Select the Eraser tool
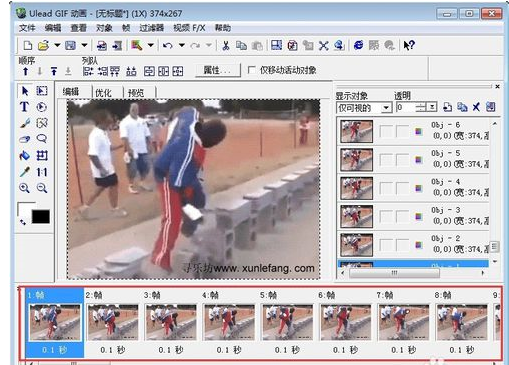The height and width of the screenshot is (365, 509). tap(25, 139)
